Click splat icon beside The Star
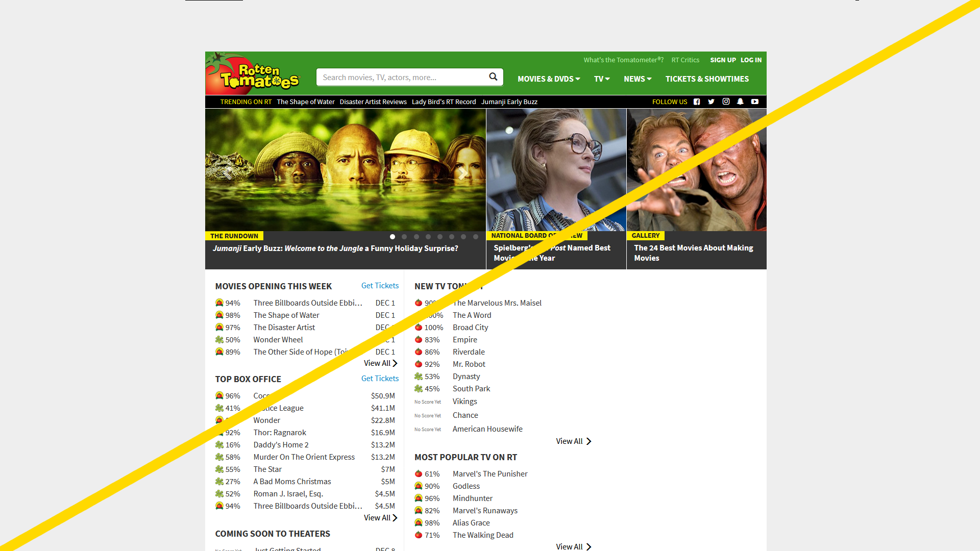The image size is (980, 551). click(x=219, y=469)
